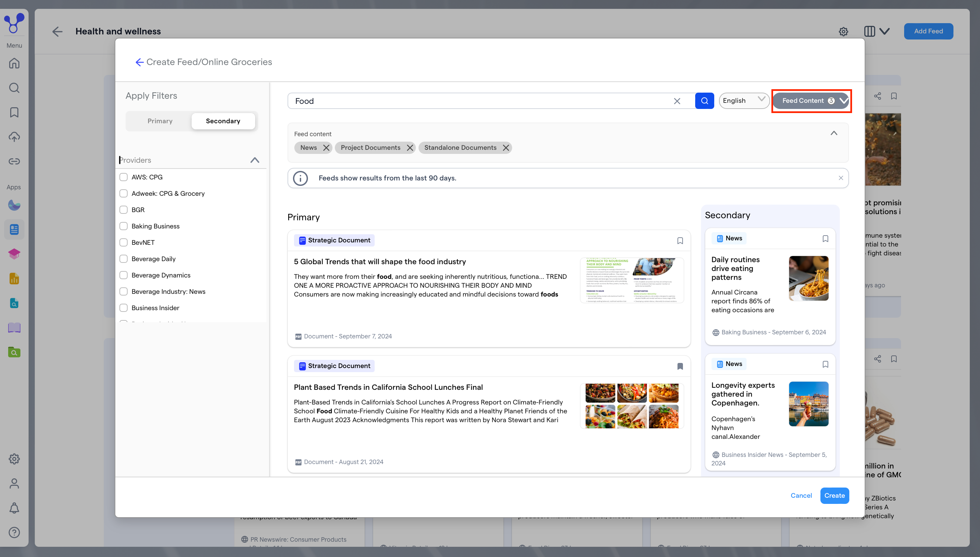The width and height of the screenshot is (980, 557).
Task: Open the pink graduation cap app icon
Action: [14, 254]
